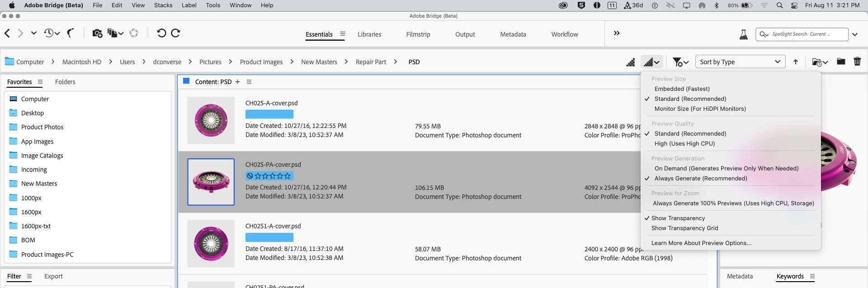Expand chevron after Users in path

[144, 61]
